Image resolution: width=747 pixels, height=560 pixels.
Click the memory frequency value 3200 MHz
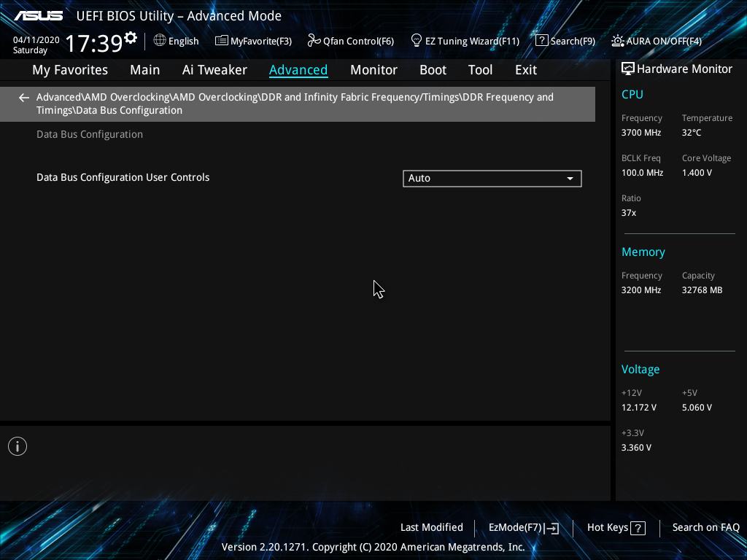pyautogui.click(x=640, y=290)
